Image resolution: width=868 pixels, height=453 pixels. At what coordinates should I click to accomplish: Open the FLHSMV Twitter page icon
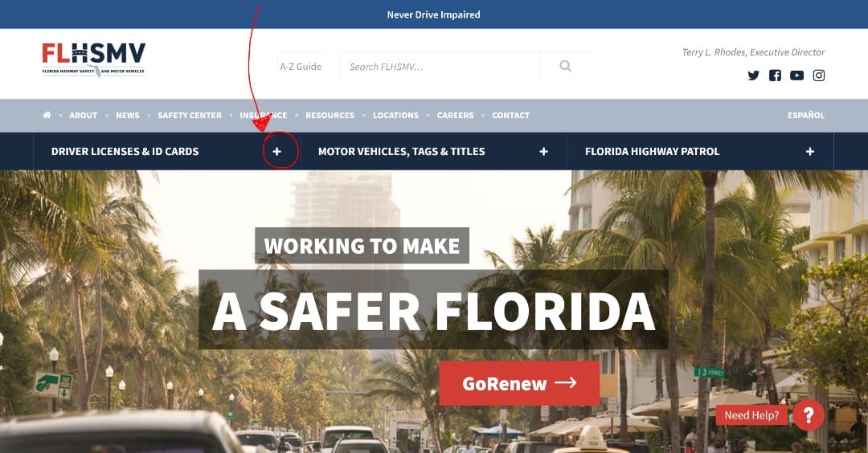click(x=753, y=75)
